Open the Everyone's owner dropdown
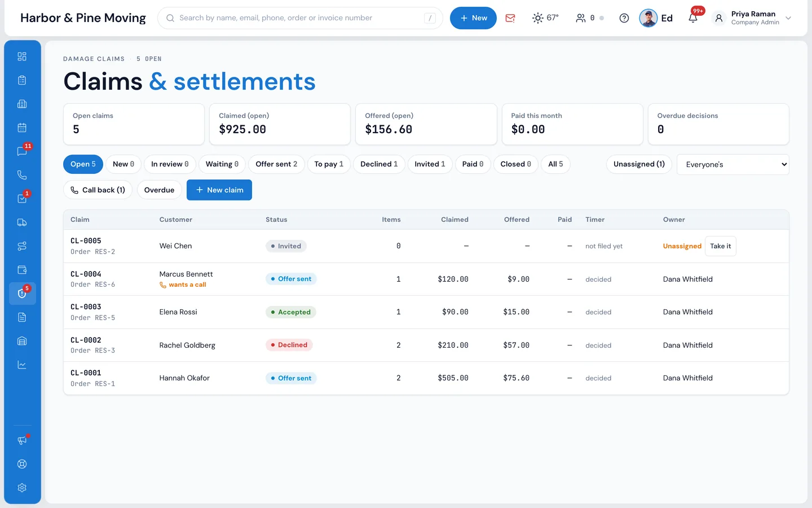Viewport: 812px width, 508px height. tap(733, 164)
